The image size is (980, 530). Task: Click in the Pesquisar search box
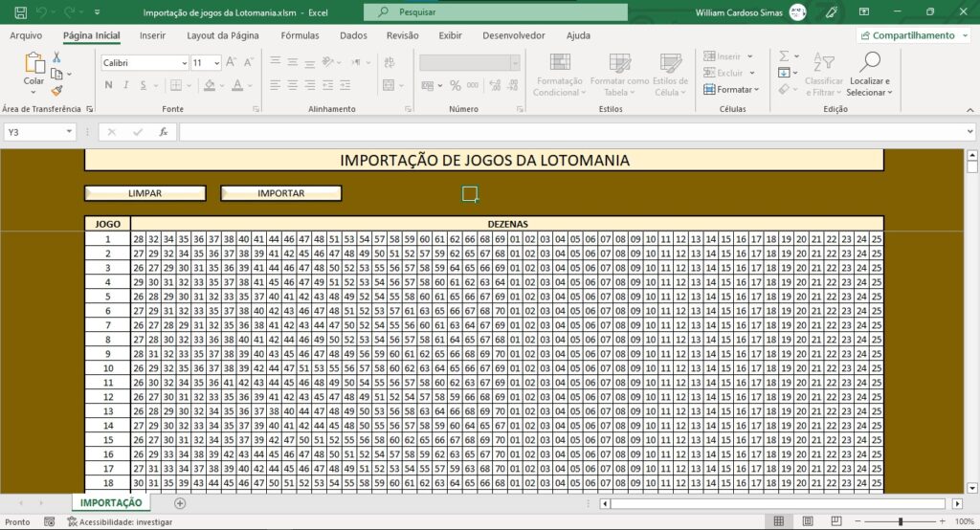tap(496, 11)
